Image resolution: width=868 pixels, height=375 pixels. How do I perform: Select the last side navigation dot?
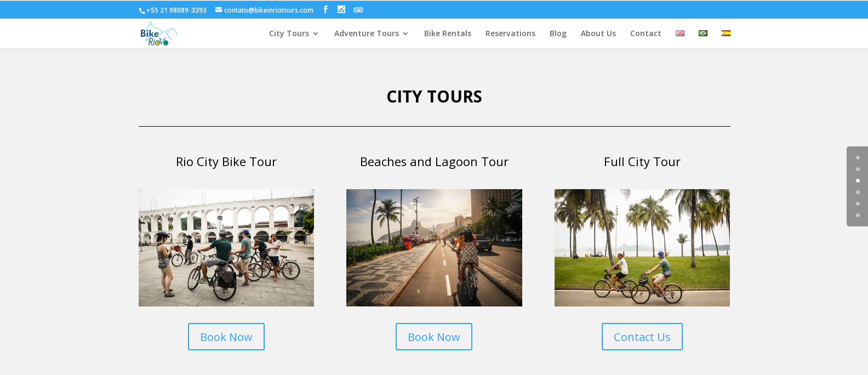[x=858, y=215]
